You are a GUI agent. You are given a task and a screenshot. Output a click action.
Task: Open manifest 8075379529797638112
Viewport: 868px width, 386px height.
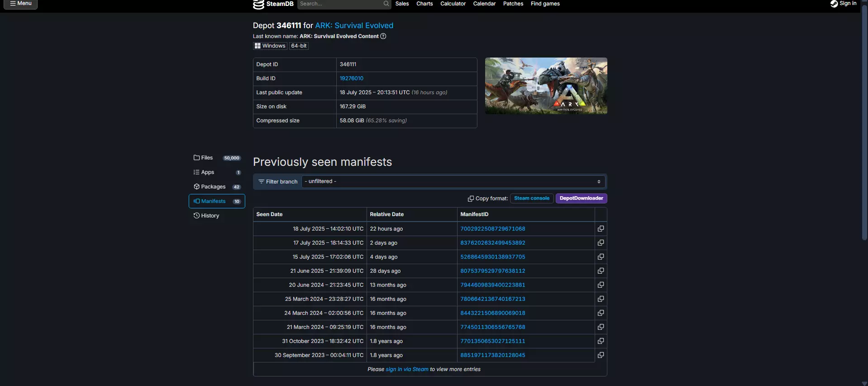[x=493, y=271]
